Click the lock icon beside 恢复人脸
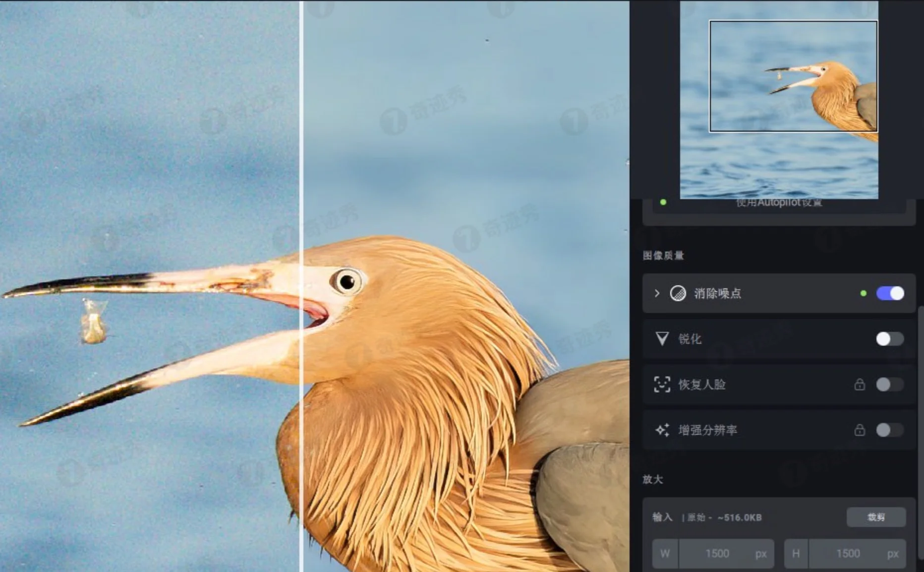The image size is (924, 572). (861, 385)
